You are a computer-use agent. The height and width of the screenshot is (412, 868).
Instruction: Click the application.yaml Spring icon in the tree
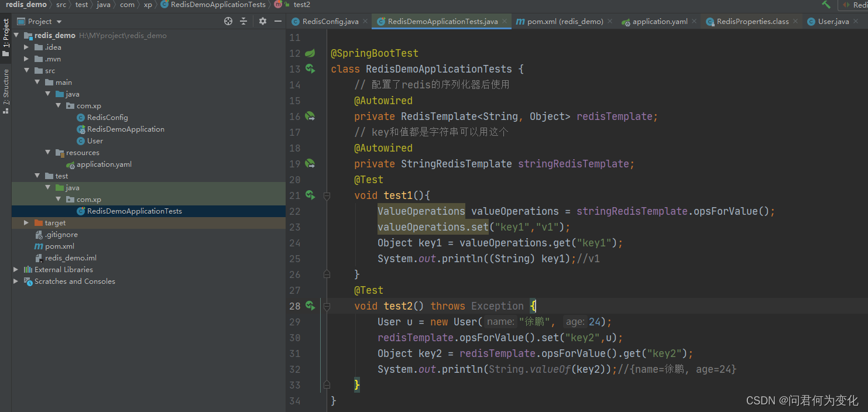pyautogui.click(x=70, y=164)
